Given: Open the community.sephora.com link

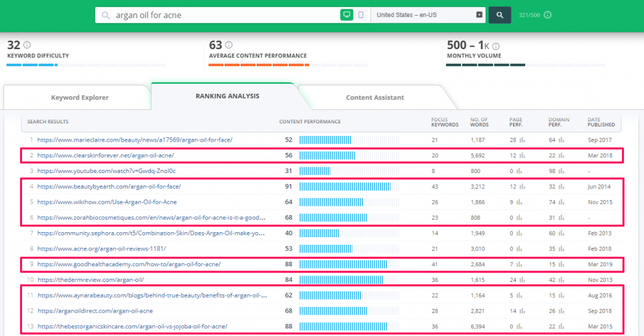Looking at the screenshot, I should (x=151, y=233).
